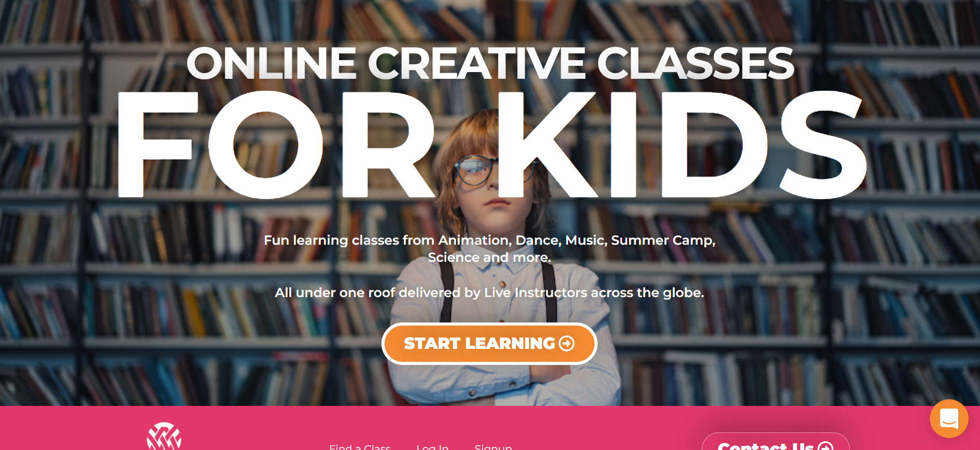Click the ONLINE CREATIVE CLASSES heading
This screenshot has width=980, height=450.
490,63
